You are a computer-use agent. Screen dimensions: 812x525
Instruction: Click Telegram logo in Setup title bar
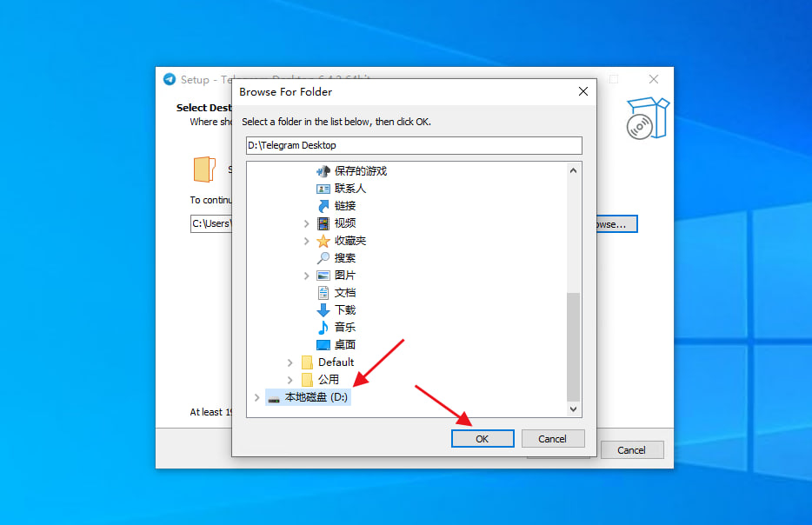170,79
